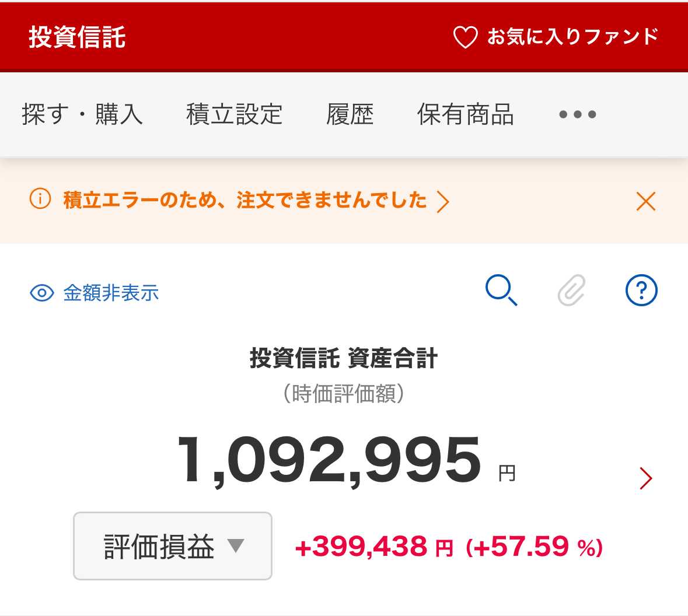Viewport: 688px width, 616px height.
Task: Switch to the 探す・購入 tab
Action: 82,114
